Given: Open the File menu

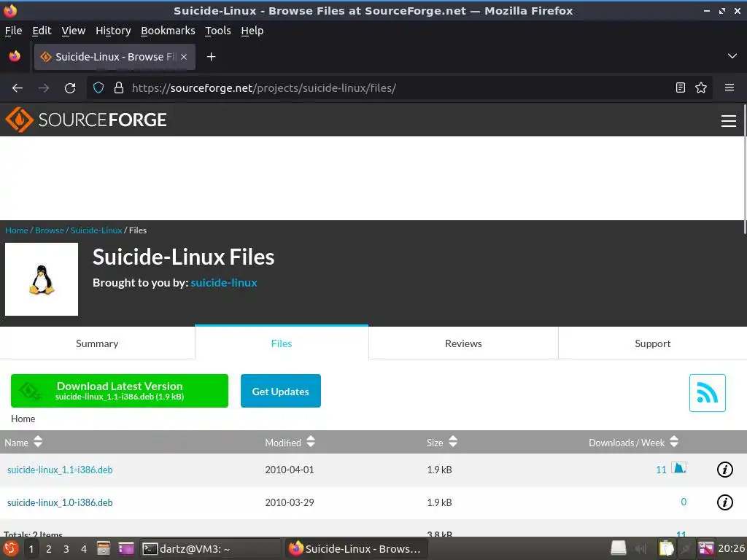Looking at the screenshot, I should [x=13, y=31].
